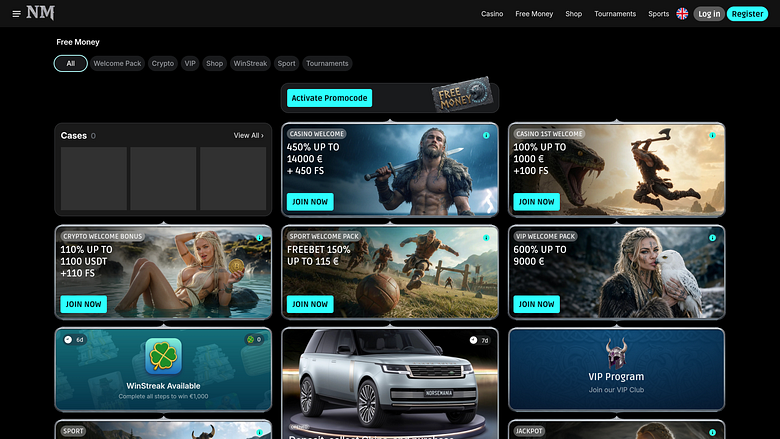
Task: Open the UK flag language selector
Action: coord(682,14)
